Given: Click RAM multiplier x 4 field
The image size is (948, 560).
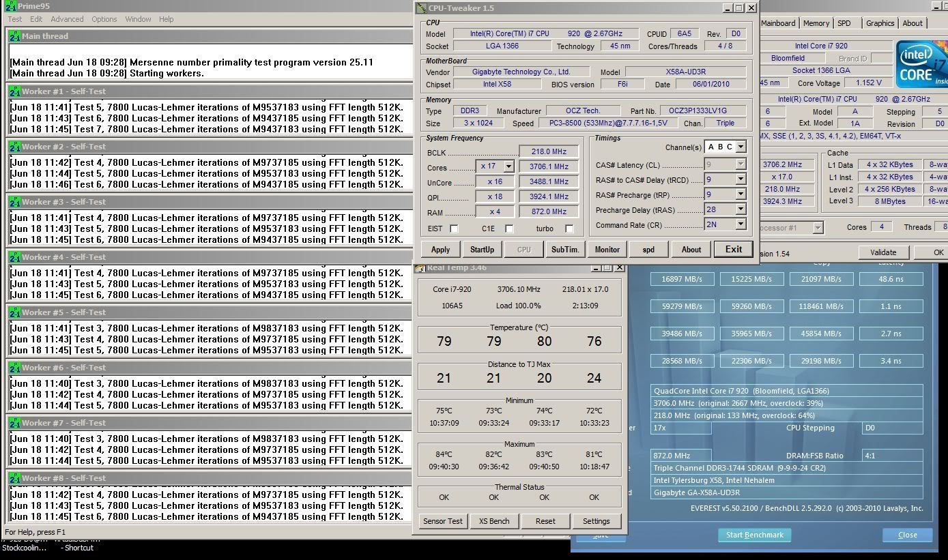Looking at the screenshot, I should [x=495, y=211].
